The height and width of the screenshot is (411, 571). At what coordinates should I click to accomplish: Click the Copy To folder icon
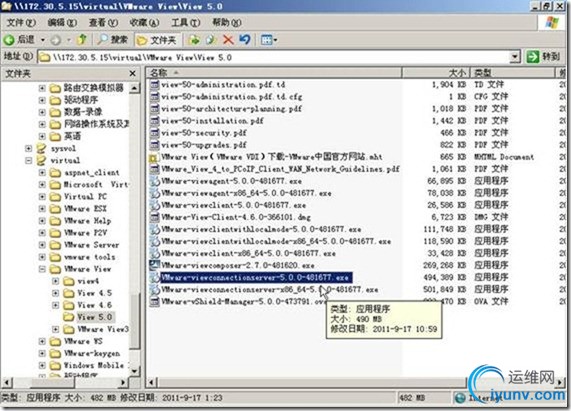click(211, 40)
